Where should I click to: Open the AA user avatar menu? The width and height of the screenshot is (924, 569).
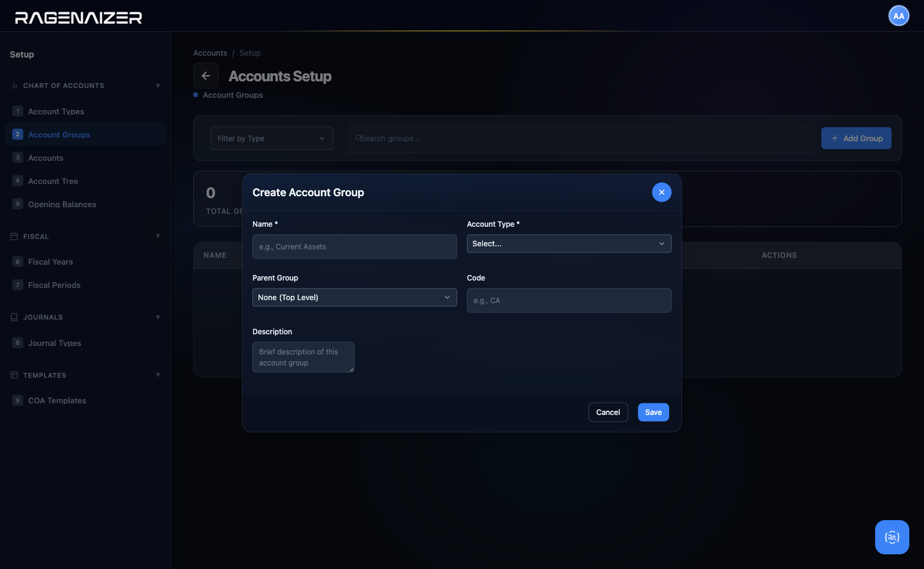898,16
